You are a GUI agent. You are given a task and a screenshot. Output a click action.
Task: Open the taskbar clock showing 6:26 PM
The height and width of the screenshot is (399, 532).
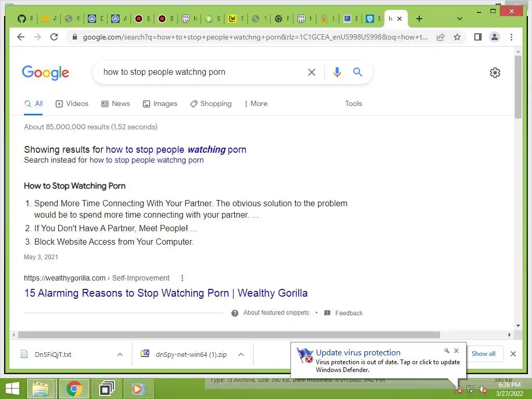tap(509, 389)
